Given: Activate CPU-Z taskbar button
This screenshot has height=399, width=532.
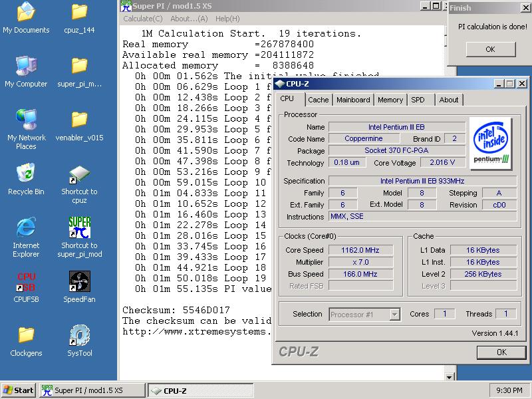Looking at the screenshot, I should [201, 390].
